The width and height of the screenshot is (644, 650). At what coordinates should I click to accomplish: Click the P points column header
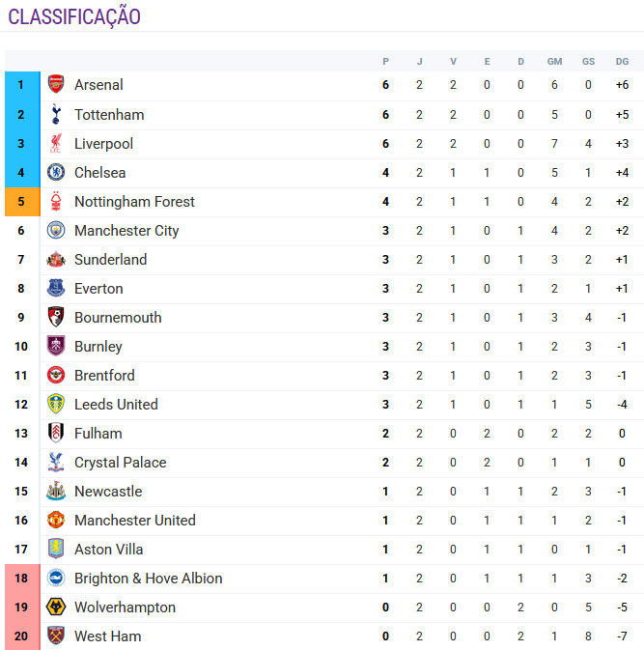pyautogui.click(x=386, y=62)
